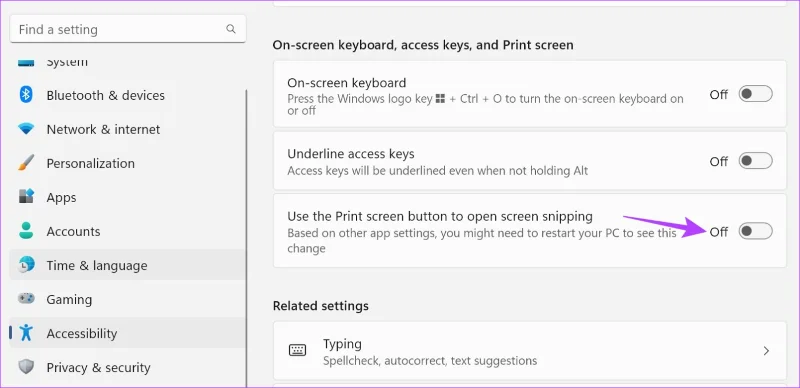800x388 pixels.
Task: Click the keyboard icon beside Typing
Action: 297,350
